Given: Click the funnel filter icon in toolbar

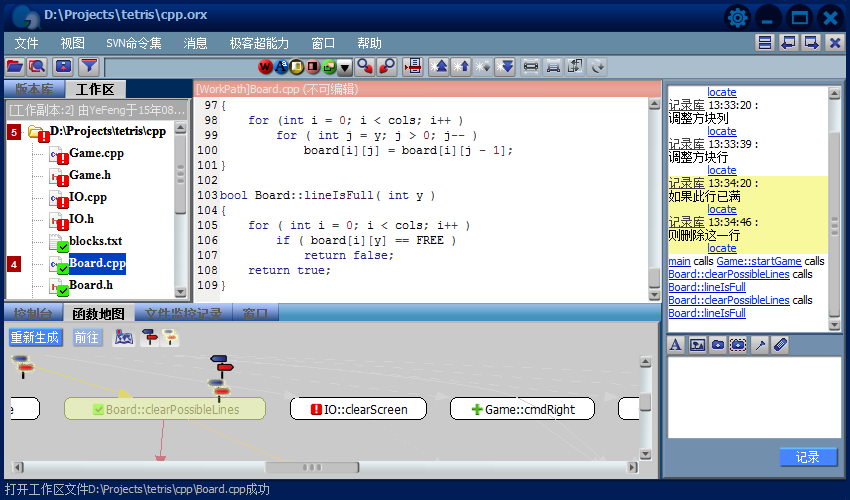Looking at the screenshot, I should click(89, 66).
